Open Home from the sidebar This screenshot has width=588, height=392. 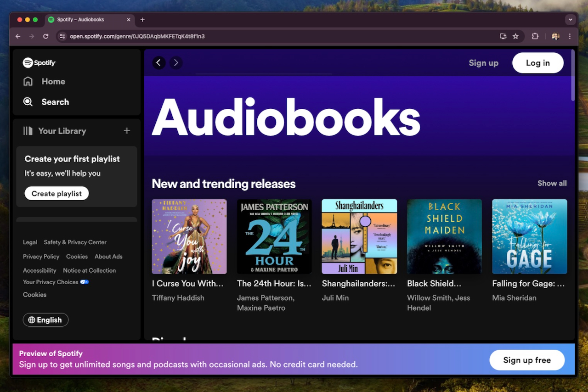tap(45, 81)
